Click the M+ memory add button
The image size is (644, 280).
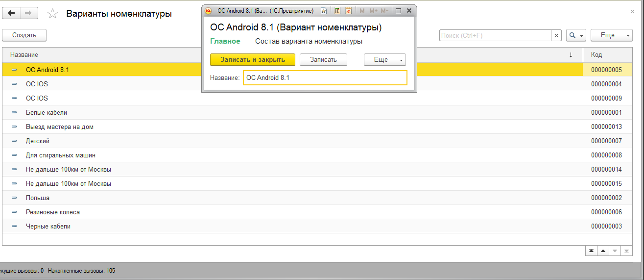pos(373,10)
